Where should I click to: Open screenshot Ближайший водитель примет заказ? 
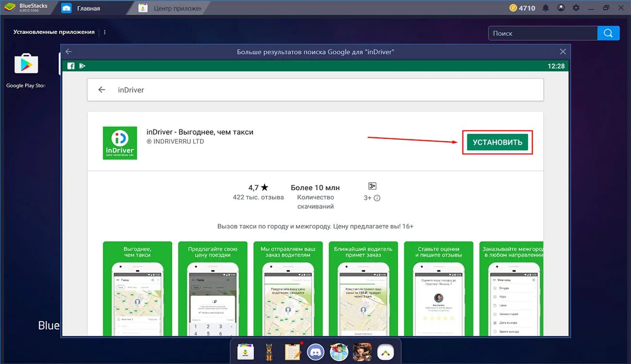364,288
